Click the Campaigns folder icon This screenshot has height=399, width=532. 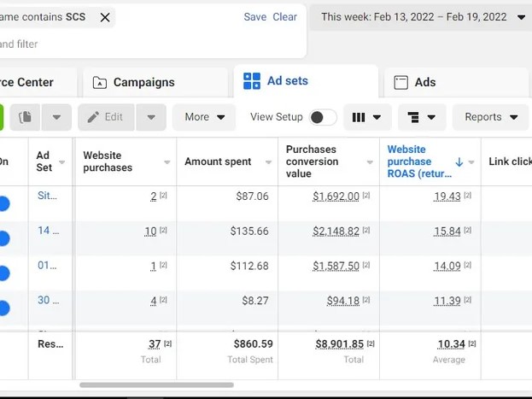(100, 83)
